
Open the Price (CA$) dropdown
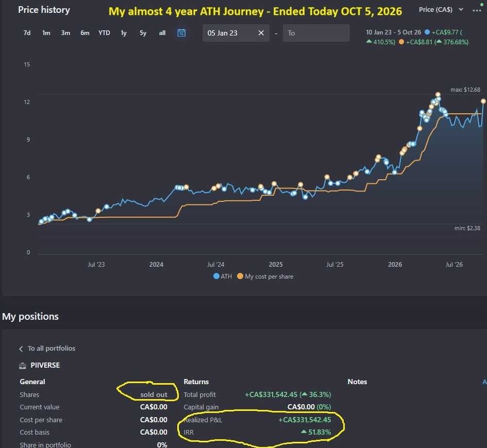(441, 10)
